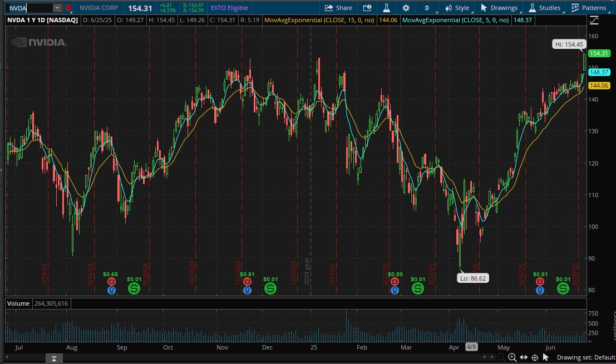Click the 4/9 date marker on time axis
Image resolution: width=616 pixels, height=364 pixels.
(x=471, y=347)
